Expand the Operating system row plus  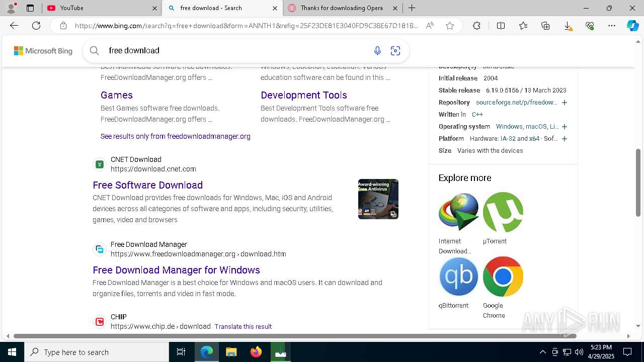tap(565, 127)
